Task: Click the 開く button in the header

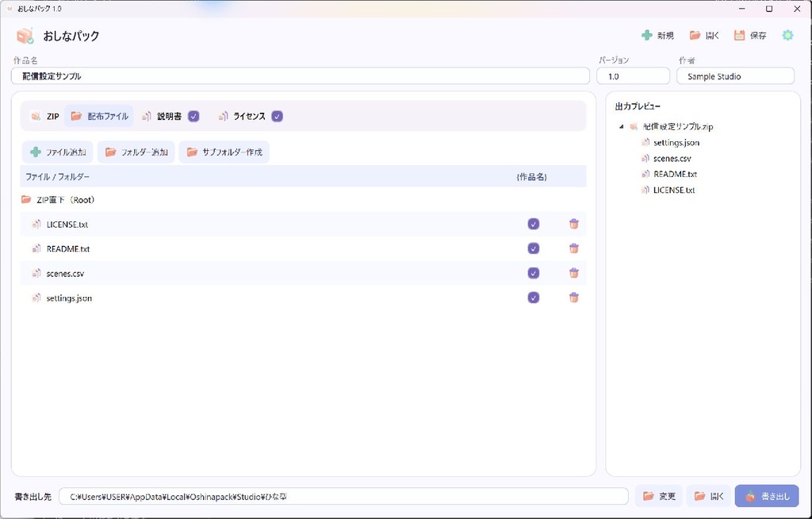Action: click(704, 35)
